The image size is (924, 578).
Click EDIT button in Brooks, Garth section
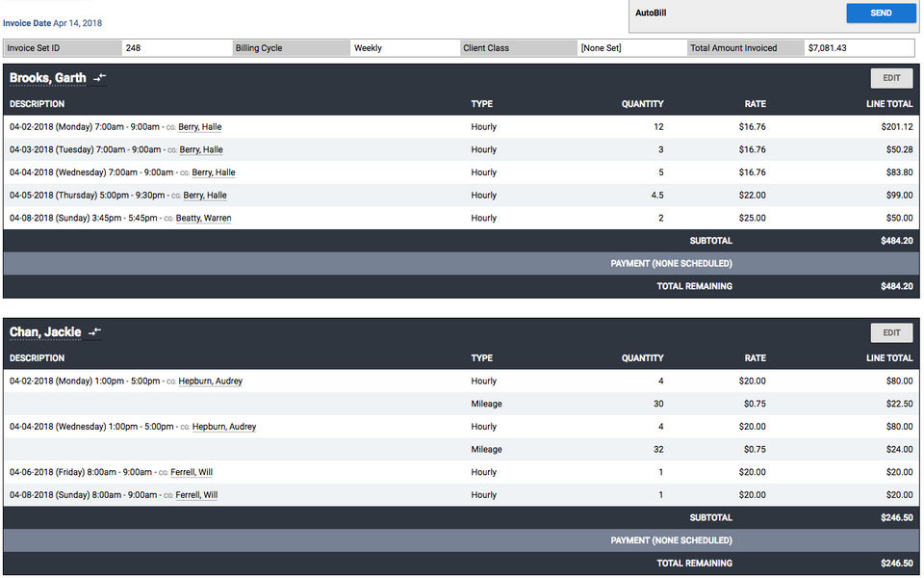point(891,78)
